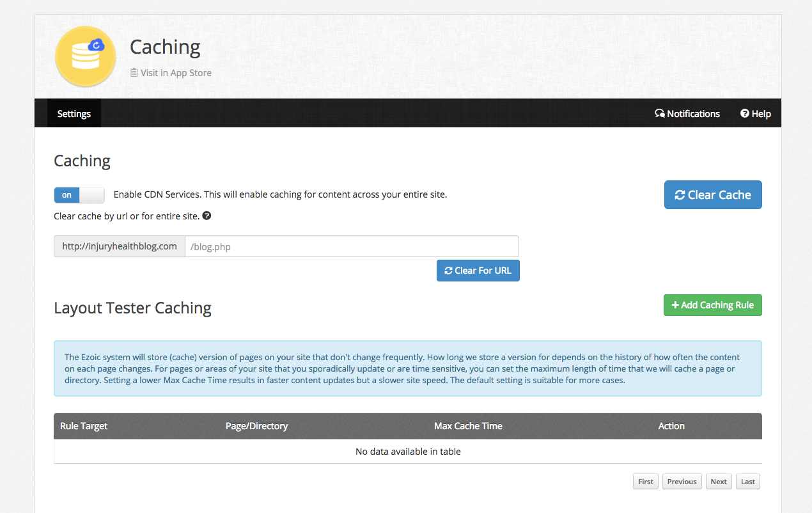Open the Settings tab
The height and width of the screenshot is (513, 812).
tap(74, 113)
